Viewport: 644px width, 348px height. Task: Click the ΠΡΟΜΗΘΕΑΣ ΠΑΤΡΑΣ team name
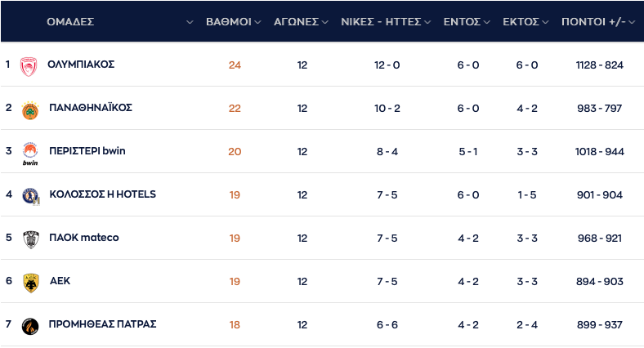click(x=102, y=324)
